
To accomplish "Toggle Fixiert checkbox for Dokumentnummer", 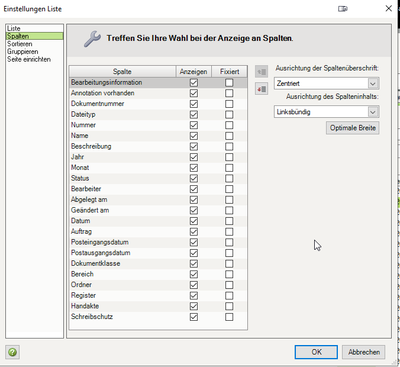I will (x=229, y=104).
